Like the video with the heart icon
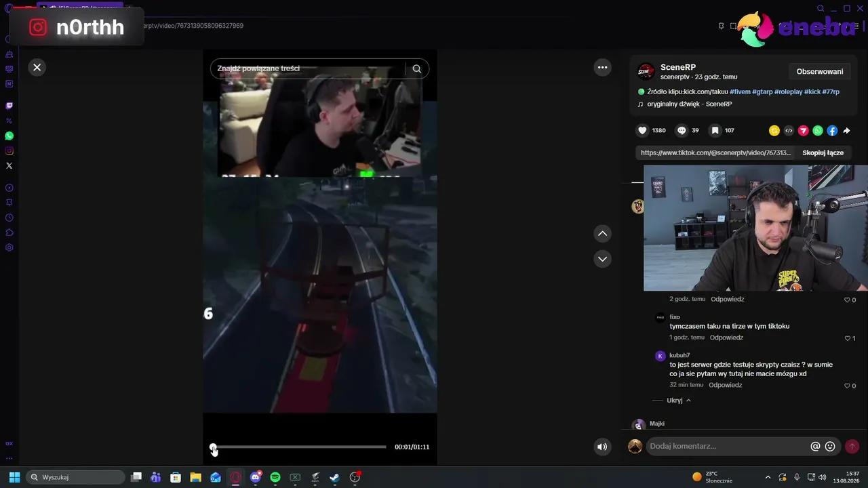 tap(643, 130)
